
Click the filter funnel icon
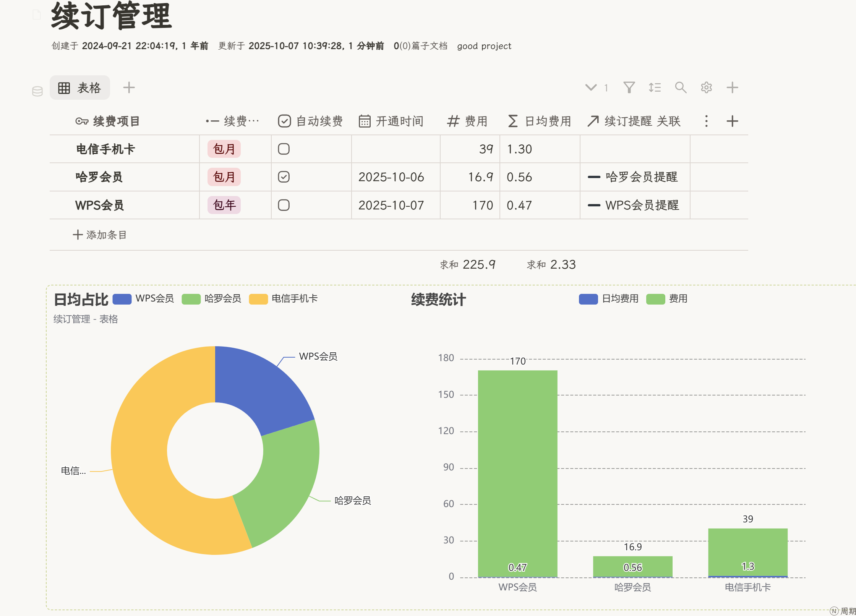click(x=629, y=88)
